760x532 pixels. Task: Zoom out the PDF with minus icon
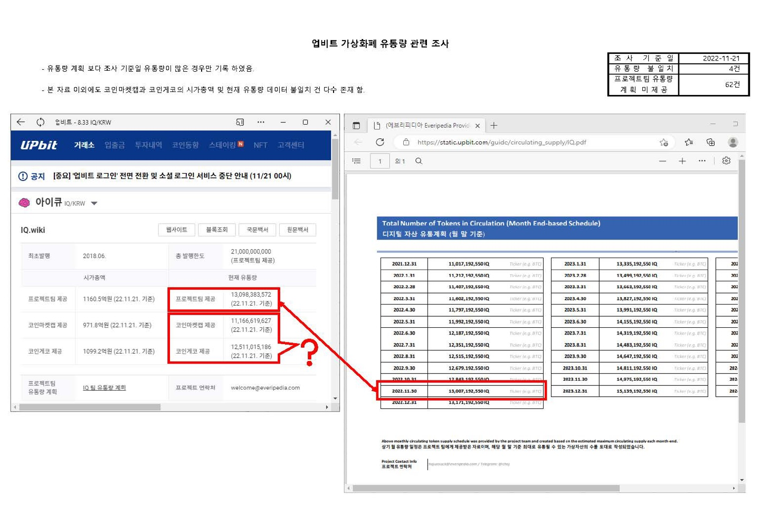coord(662,161)
